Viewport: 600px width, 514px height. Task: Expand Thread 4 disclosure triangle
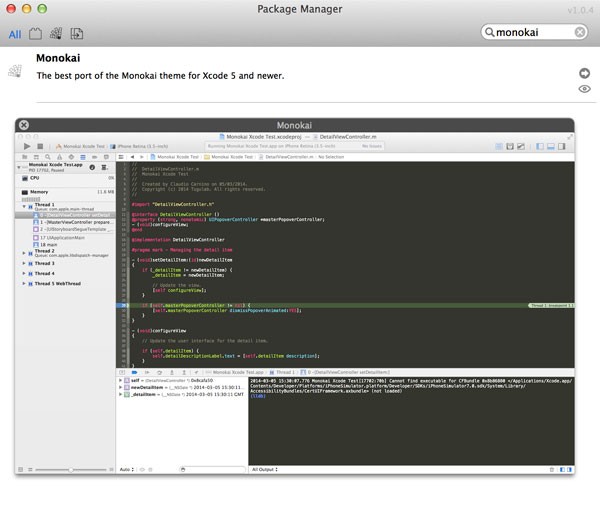coord(24,273)
